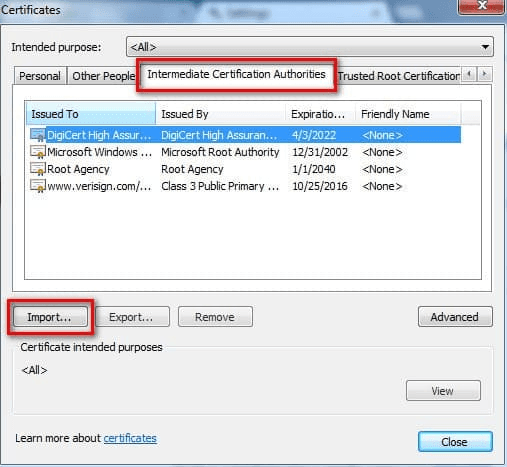Sort by the Issued To column header

coord(91,114)
